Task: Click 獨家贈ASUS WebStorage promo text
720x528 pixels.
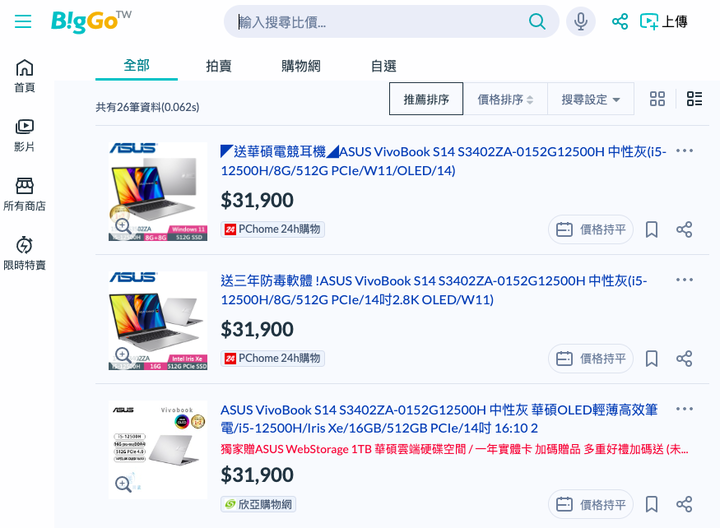Action: coord(455,449)
